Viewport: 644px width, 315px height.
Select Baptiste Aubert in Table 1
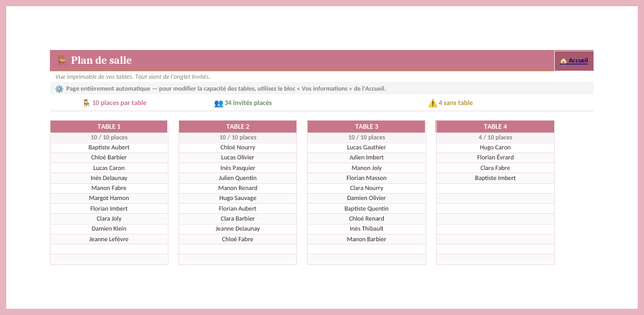pos(109,147)
